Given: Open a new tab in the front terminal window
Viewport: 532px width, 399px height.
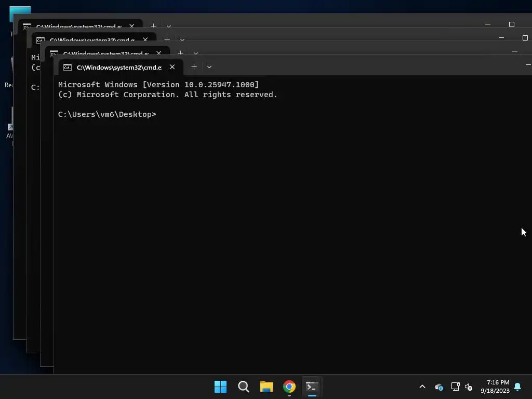Looking at the screenshot, I should (x=194, y=67).
